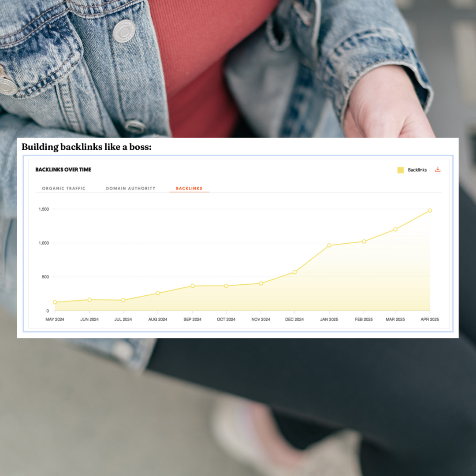Click the 'APR 2025' axis label
This screenshot has height=476, width=476.
click(430, 320)
